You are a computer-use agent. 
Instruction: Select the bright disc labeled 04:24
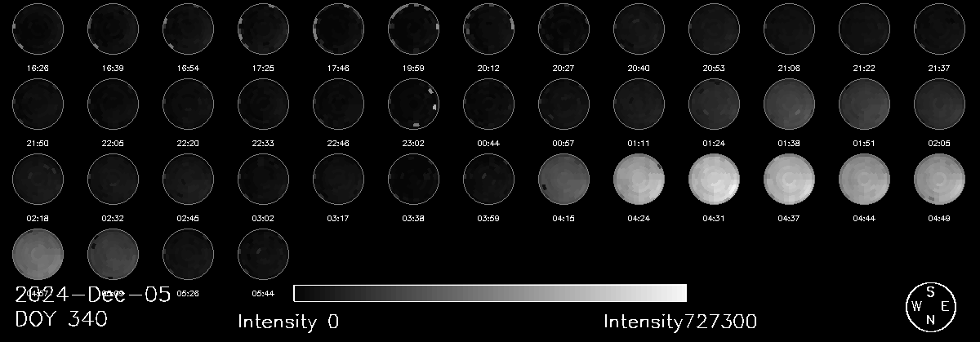[639, 179]
